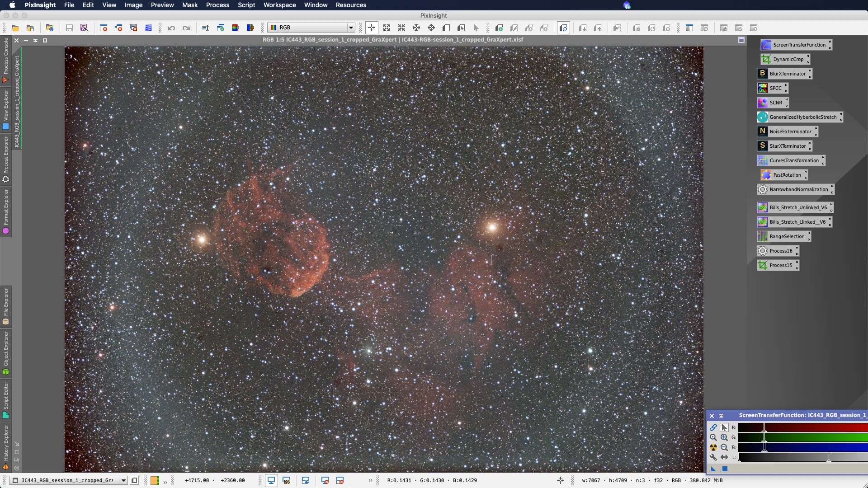Open the NoiseXTerminator process icon

click(787, 131)
